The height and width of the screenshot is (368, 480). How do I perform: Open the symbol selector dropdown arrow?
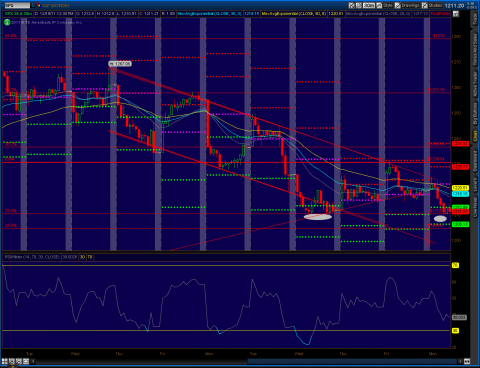pyautogui.click(x=33, y=5)
